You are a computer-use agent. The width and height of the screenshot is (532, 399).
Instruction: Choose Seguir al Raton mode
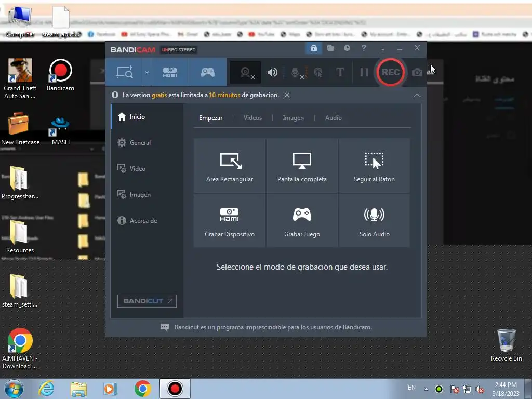click(374, 166)
